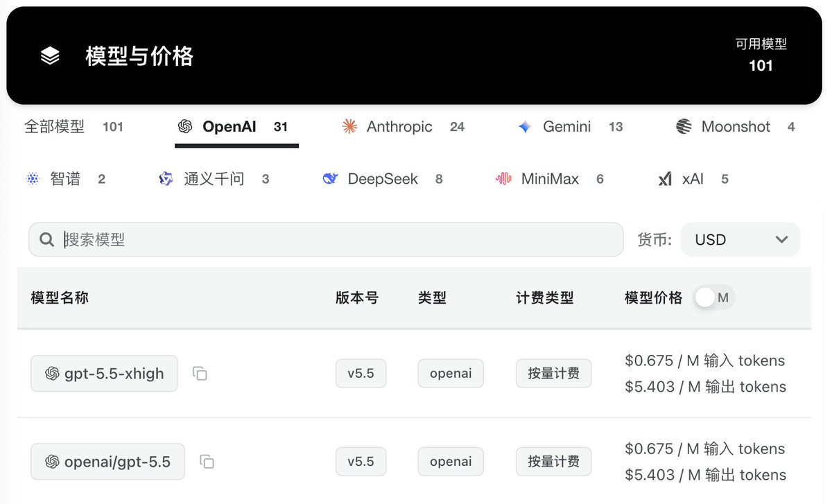This screenshot has height=504, width=832.
Task: Click the 类型 column header
Action: tap(432, 298)
